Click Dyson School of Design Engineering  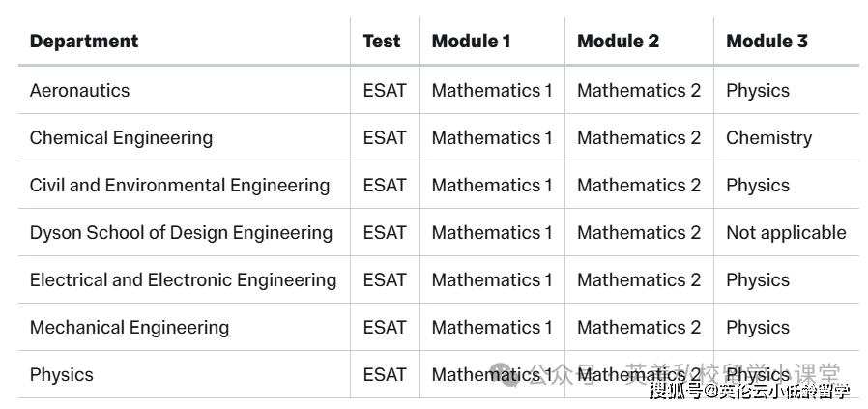click(181, 233)
